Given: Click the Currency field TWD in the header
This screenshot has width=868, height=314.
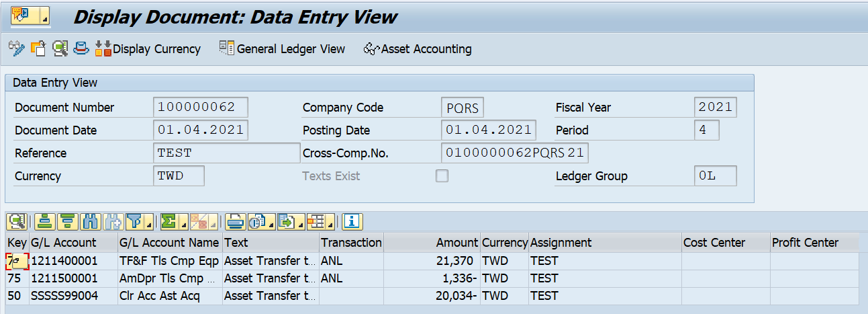Looking at the screenshot, I should (179, 175).
